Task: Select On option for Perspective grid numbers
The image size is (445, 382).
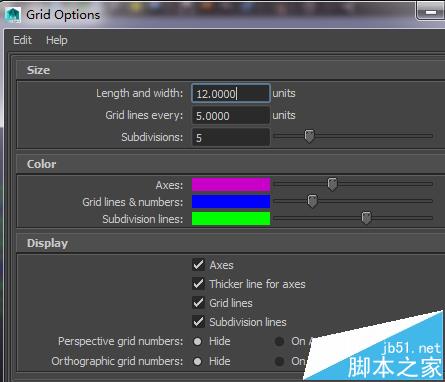Action: pyautogui.click(x=279, y=341)
